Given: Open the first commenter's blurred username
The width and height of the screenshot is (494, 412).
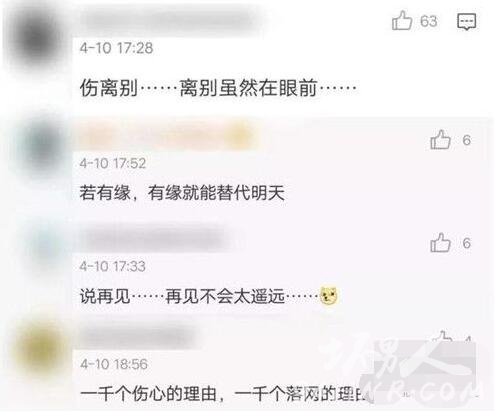Looking at the screenshot, I should (x=170, y=20).
